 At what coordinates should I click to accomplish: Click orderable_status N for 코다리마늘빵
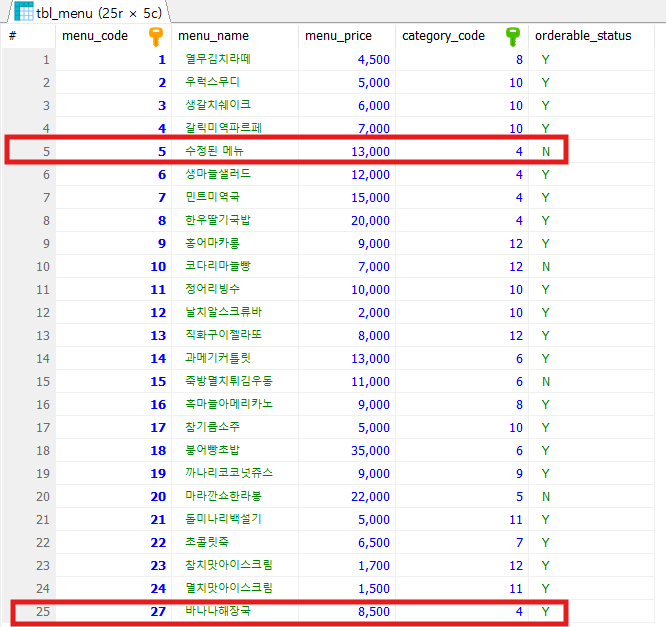tap(546, 266)
